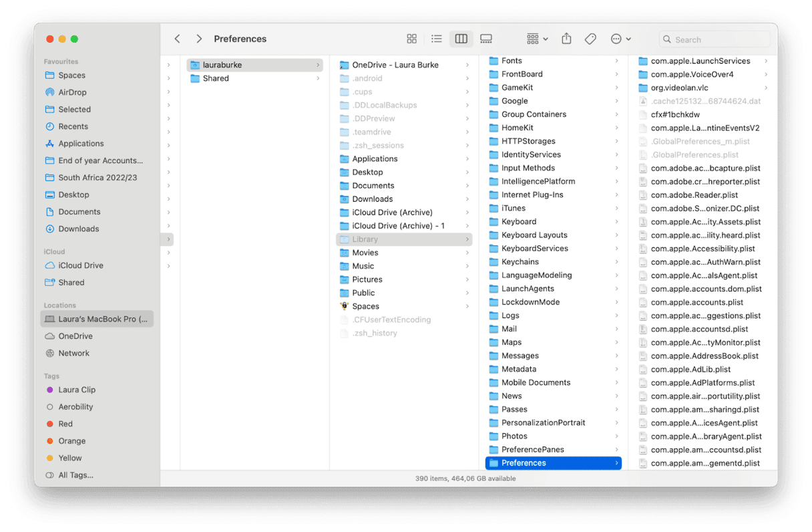Open the Tags toolbar icon
Viewport: 812px width, 532px height.
tap(590, 39)
